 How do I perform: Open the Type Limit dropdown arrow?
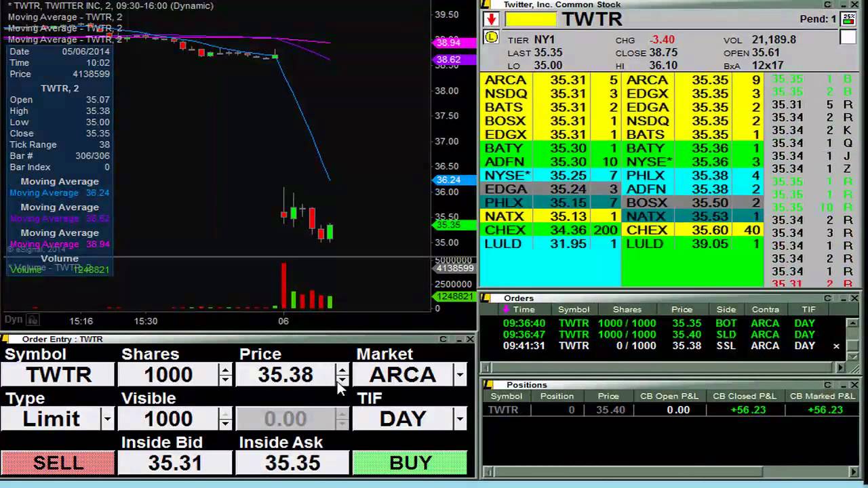coord(107,419)
